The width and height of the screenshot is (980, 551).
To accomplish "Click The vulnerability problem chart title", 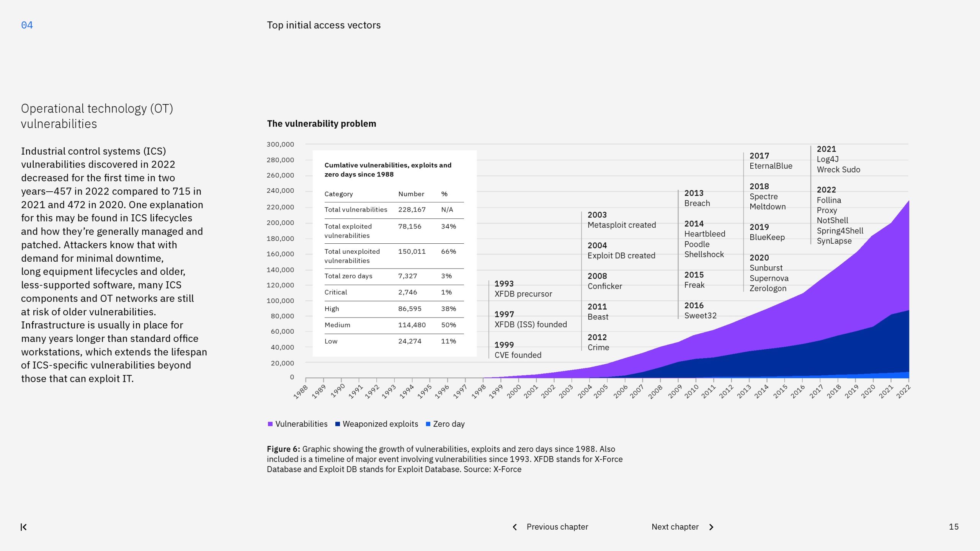I will click(321, 124).
